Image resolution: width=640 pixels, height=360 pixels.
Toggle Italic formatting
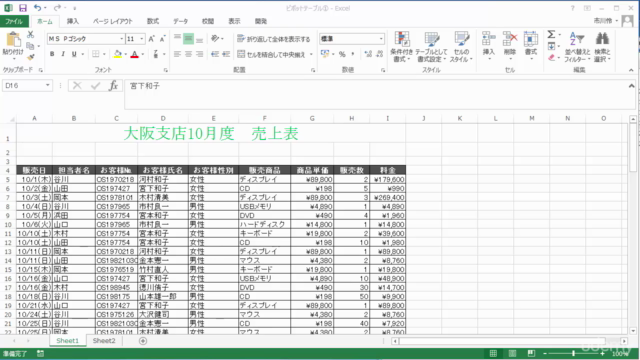[x=63, y=54]
